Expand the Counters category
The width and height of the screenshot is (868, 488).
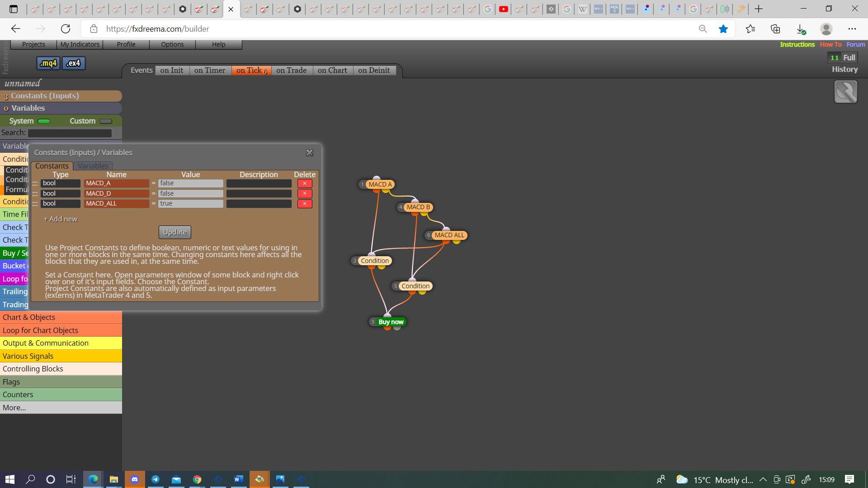(61, 394)
